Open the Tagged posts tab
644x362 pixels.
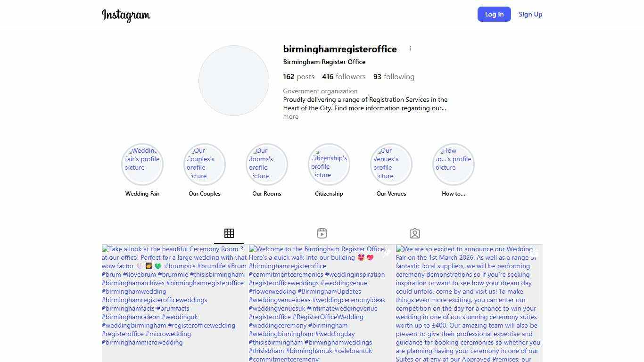415,233
